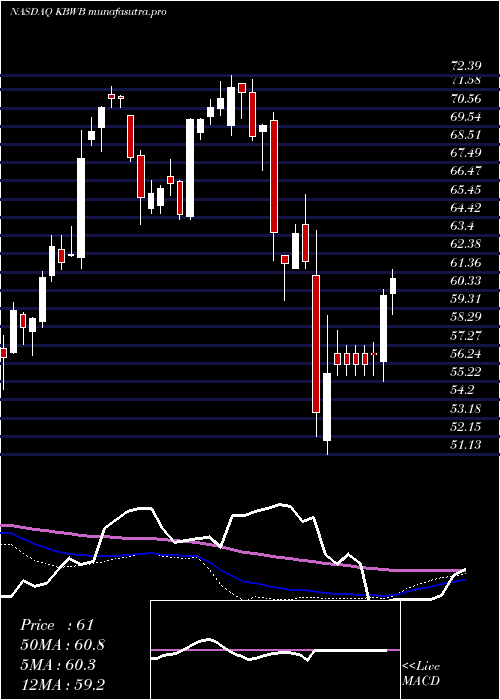Select the 69.54 price axis label
This screenshot has width=500, height=700.
click(x=466, y=117)
